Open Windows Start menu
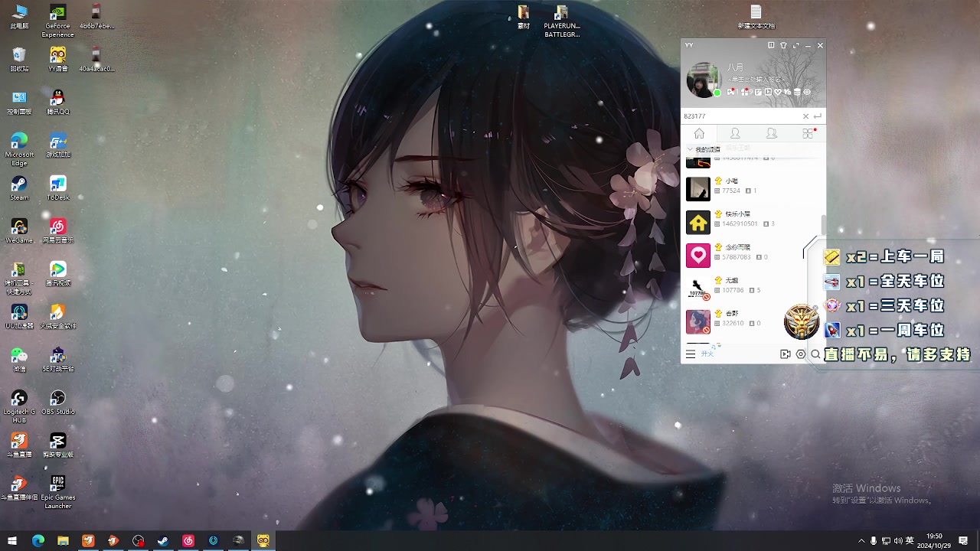This screenshot has height=551, width=980. click(13, 540)
